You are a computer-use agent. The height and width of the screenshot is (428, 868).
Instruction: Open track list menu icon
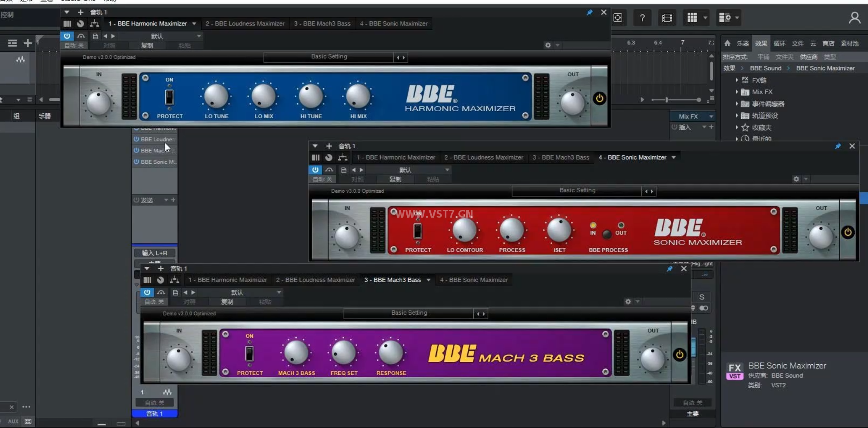coord(12,43)
